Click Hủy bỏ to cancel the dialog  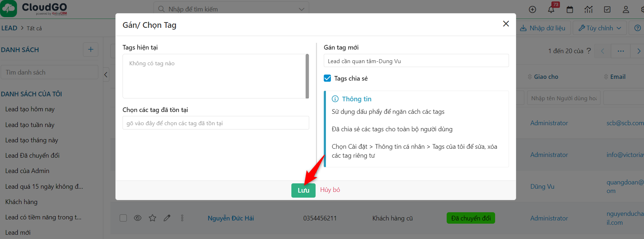[330, 190]
